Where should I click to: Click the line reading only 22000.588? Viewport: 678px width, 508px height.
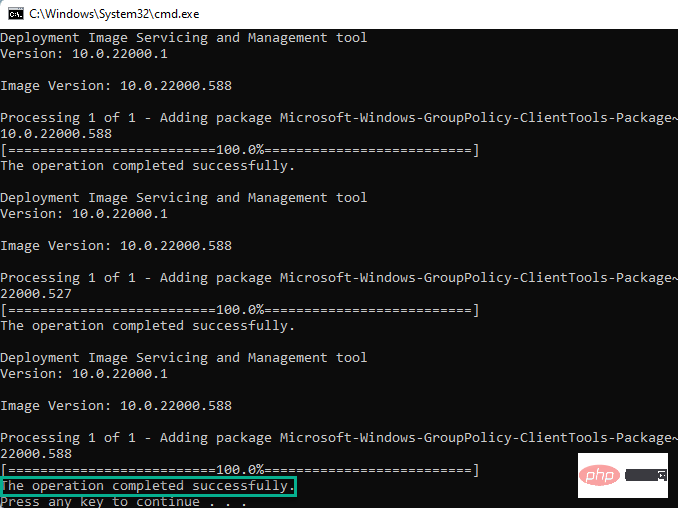(36, 454)
